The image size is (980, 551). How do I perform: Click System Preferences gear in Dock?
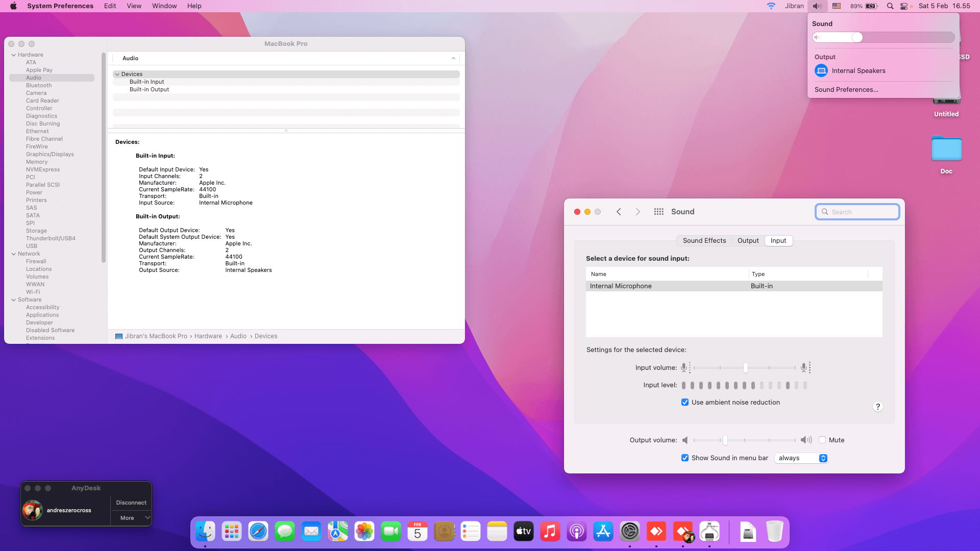(630, 532)
